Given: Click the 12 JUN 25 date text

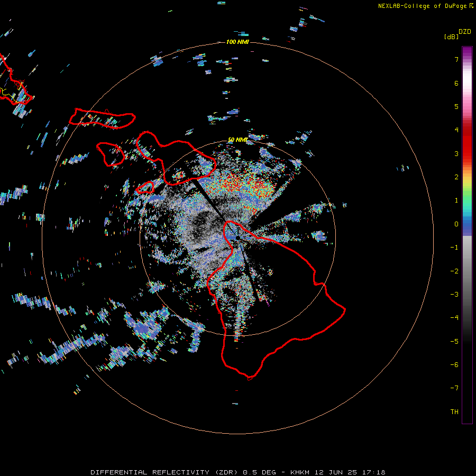Looking at the screenshot, I should (336, 472).
